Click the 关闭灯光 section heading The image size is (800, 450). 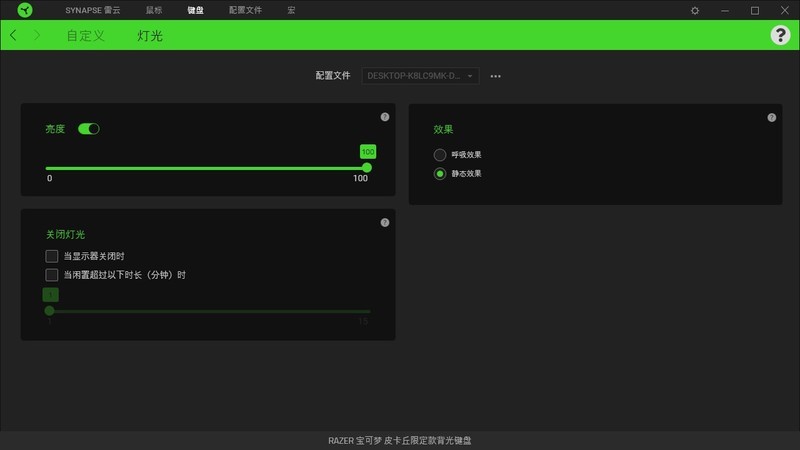[x=65, y=235]
